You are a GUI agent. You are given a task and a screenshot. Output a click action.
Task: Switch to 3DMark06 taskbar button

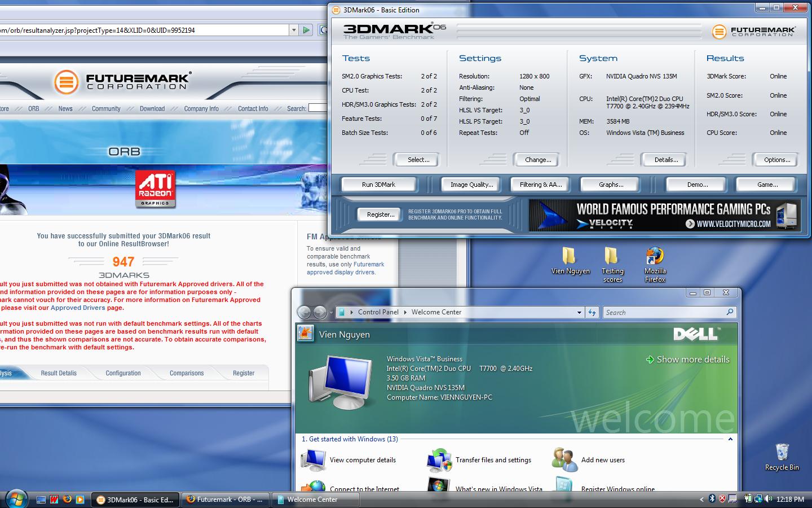click(x=135, y=500)
